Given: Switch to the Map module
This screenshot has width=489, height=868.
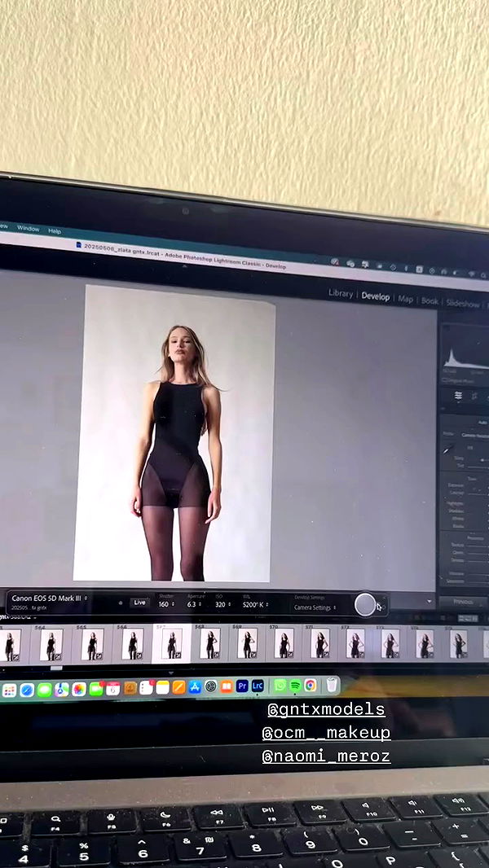Looking at the screenshot, I should [x=405, y=299].
